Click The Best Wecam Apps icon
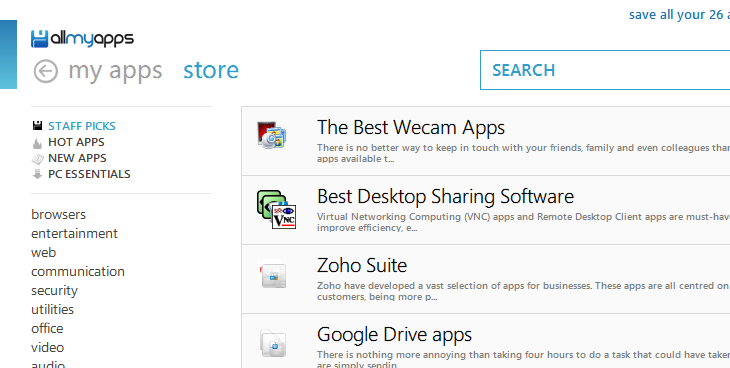The image size is (730, 368). click(271, 135)
